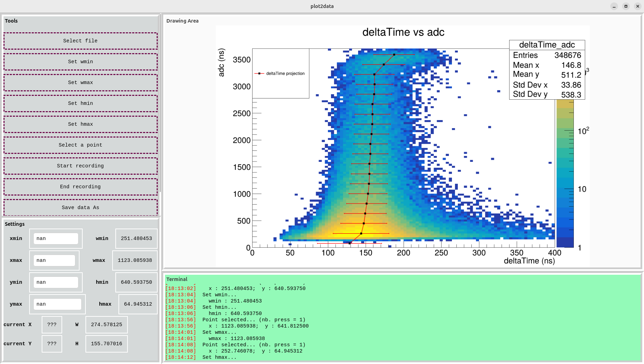Click the terminal line 'wmax : 1123.085938'

[237, 339]
